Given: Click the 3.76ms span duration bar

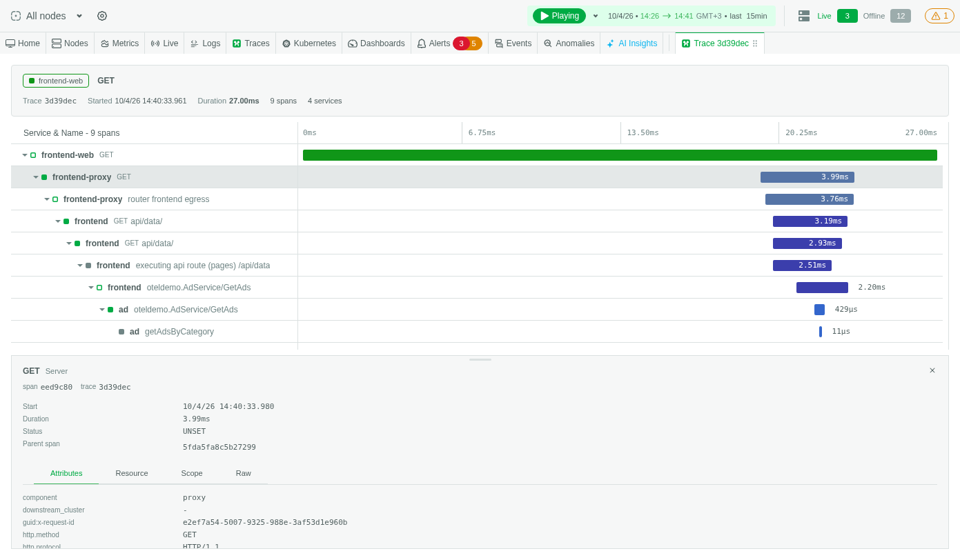Looking at the screenshot, I should (x=810, y=199).
